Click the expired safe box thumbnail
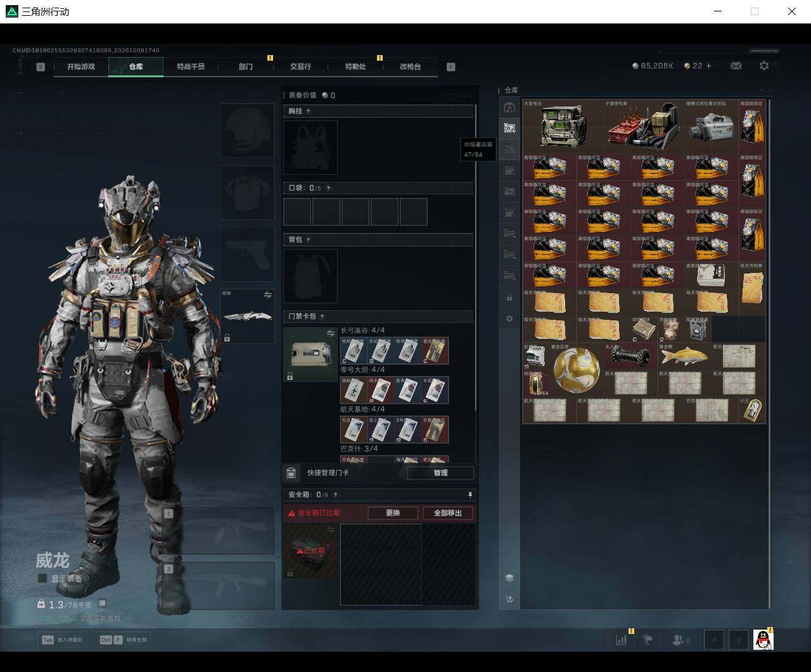 (310, 551)
